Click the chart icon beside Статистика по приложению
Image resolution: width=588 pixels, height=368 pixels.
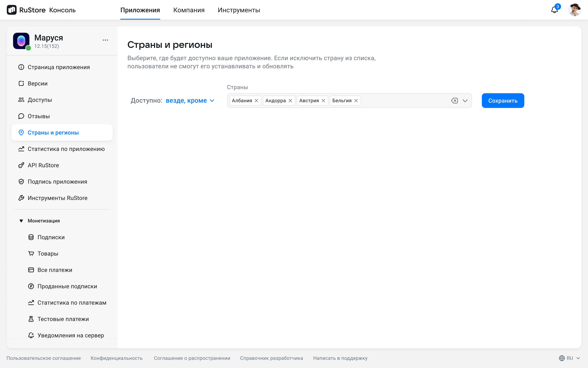21,149
